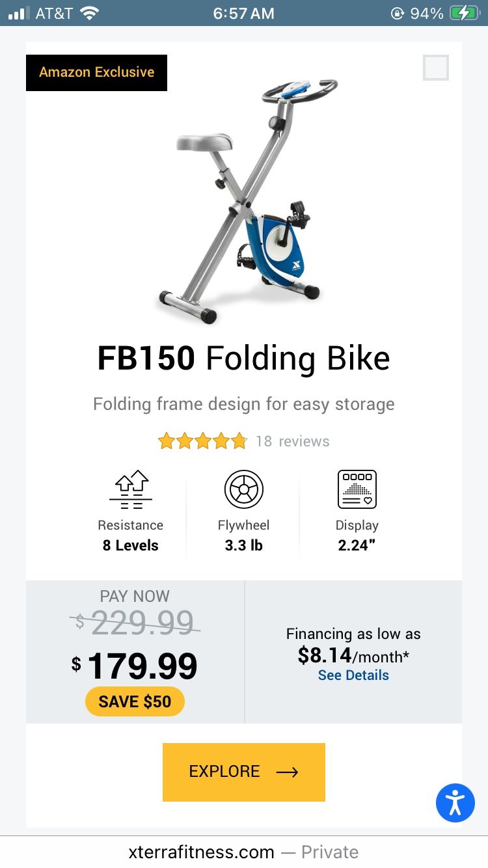The width and height of the screenshot is (488, 868).
Task: Open the Display specs icon
Action: pyautogui.click(x=357, y=489)
